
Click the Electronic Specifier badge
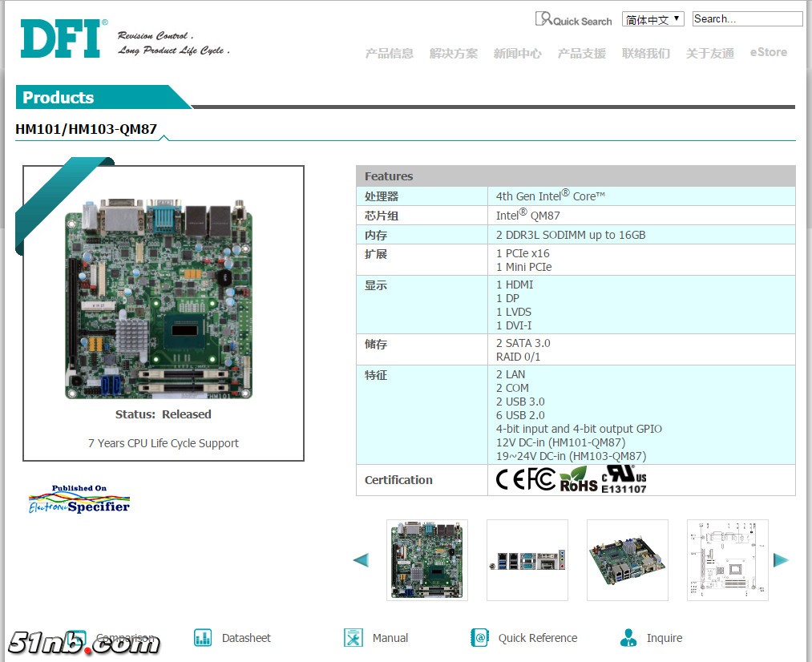[x=79, y=499]
